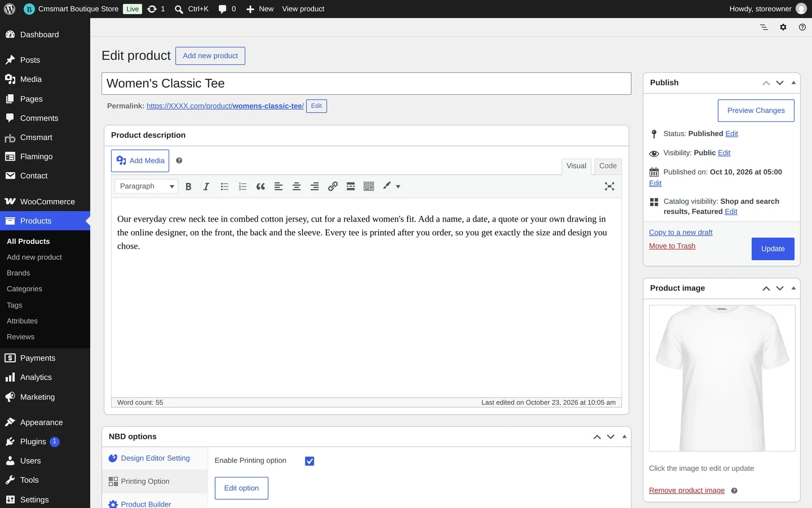Insert a bulleted list
Screen dimensions: 812x508
[x=224, y=186]
